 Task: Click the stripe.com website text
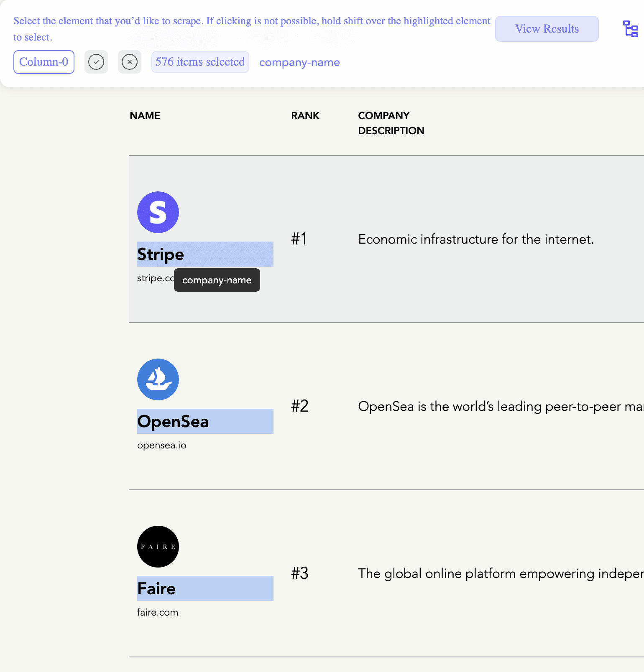155,278
